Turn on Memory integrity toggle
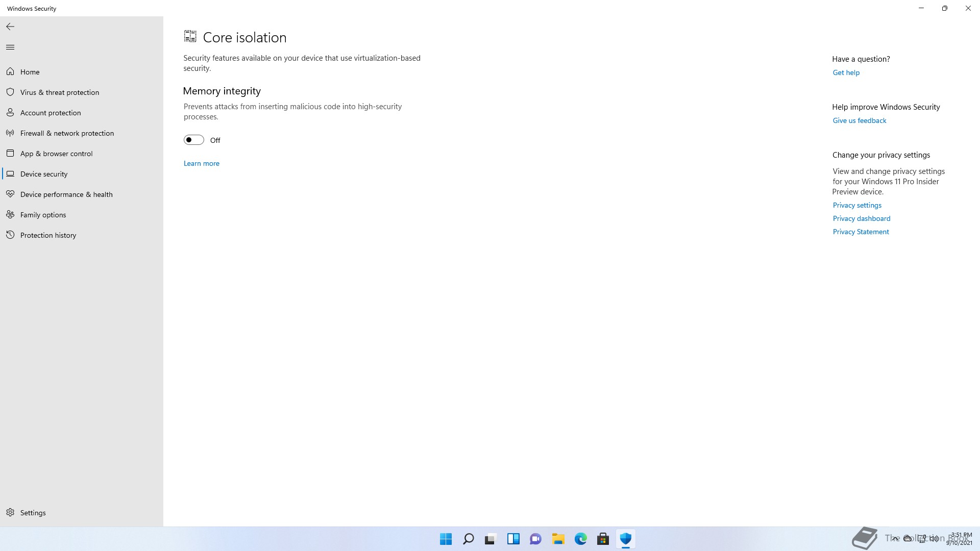The image size is (980, 551). [x=194, y=140]
